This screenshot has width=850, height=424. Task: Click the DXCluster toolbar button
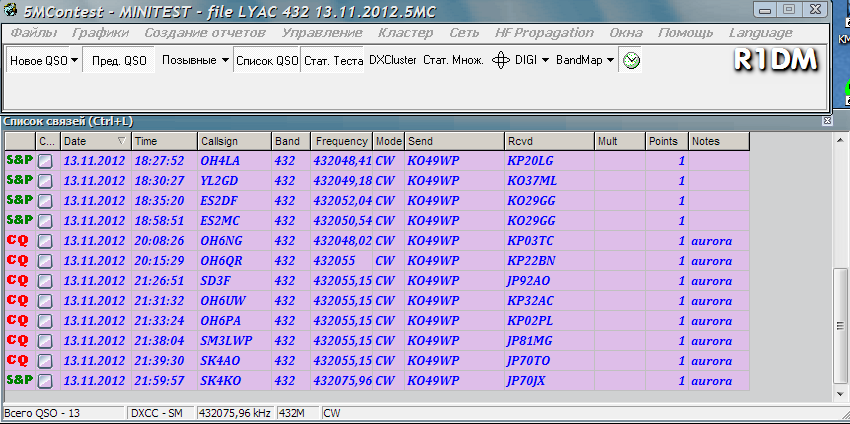pyautogui.click(x=392, y=60)
